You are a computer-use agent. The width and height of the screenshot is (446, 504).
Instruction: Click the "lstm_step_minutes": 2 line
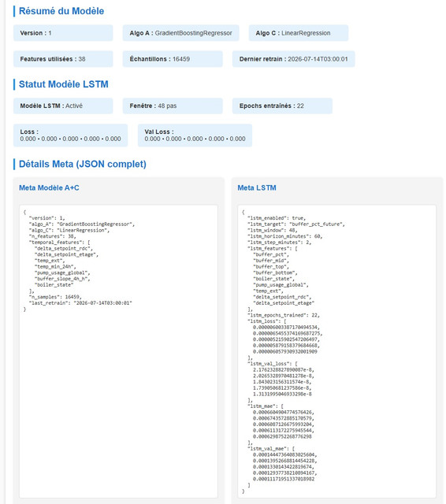279,243
